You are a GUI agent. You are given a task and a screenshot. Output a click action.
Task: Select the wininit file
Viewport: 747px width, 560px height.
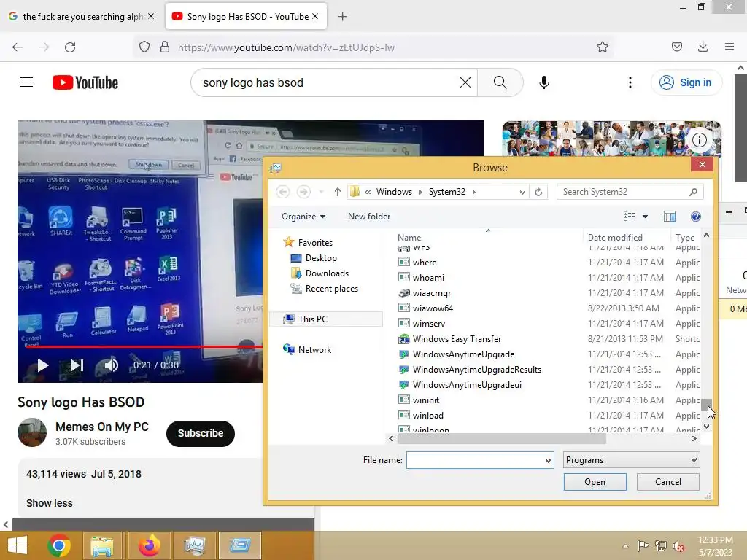click(426, 400)
